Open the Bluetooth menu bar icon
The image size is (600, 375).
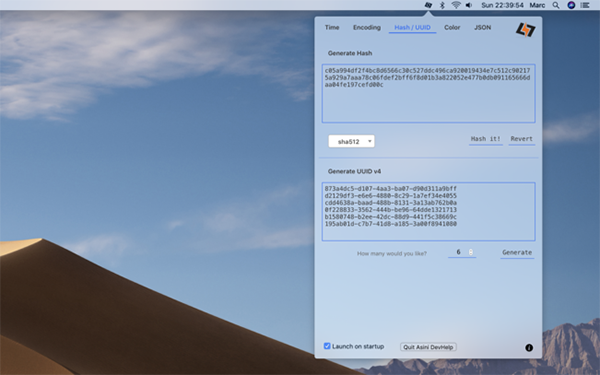click(442, 5)
